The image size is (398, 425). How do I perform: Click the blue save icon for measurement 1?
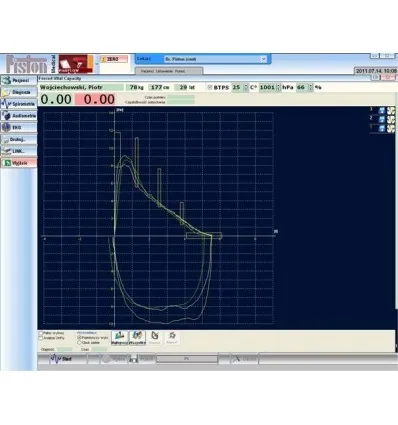(382, 128)
